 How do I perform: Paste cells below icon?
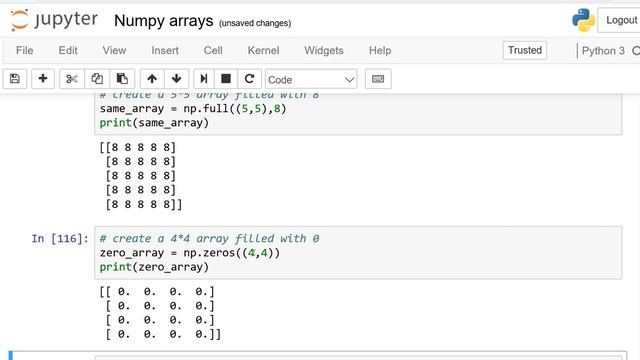click(122, 79)
